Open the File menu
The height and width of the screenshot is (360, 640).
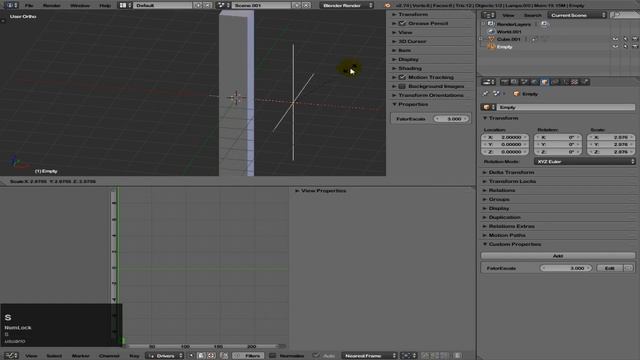(x=29, y=5)
